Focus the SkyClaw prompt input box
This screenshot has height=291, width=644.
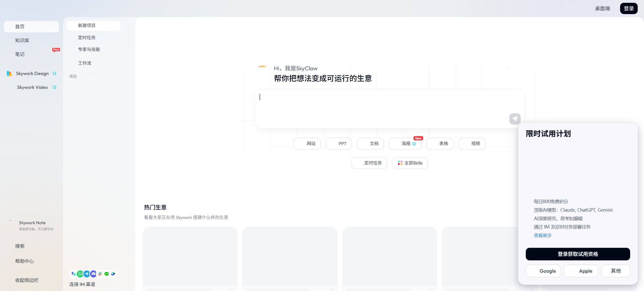coord(389,109)
